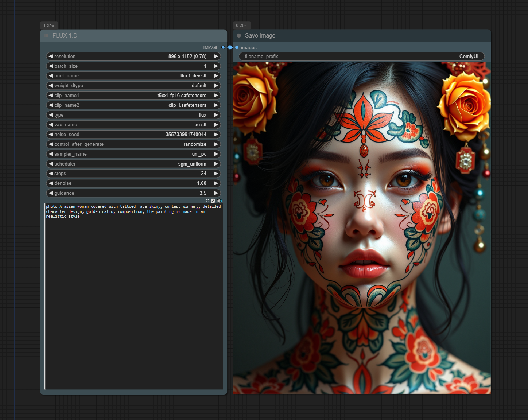Image resolution: width=528 pixels, height=420 pixels.
Task: Select the circle radio button above the prompt
Action: pos(207,201)
